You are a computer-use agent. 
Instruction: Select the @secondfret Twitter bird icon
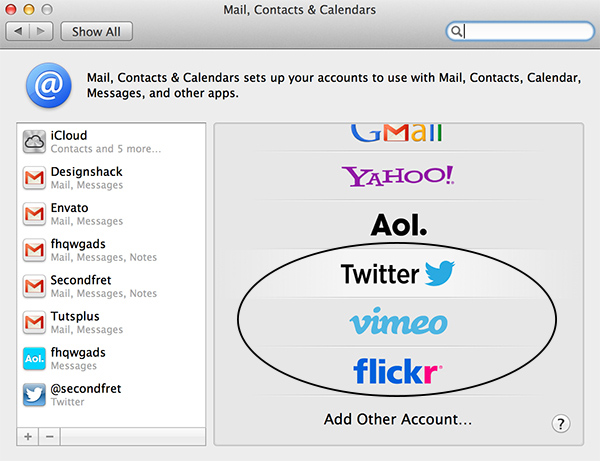[x=34, y=395]
